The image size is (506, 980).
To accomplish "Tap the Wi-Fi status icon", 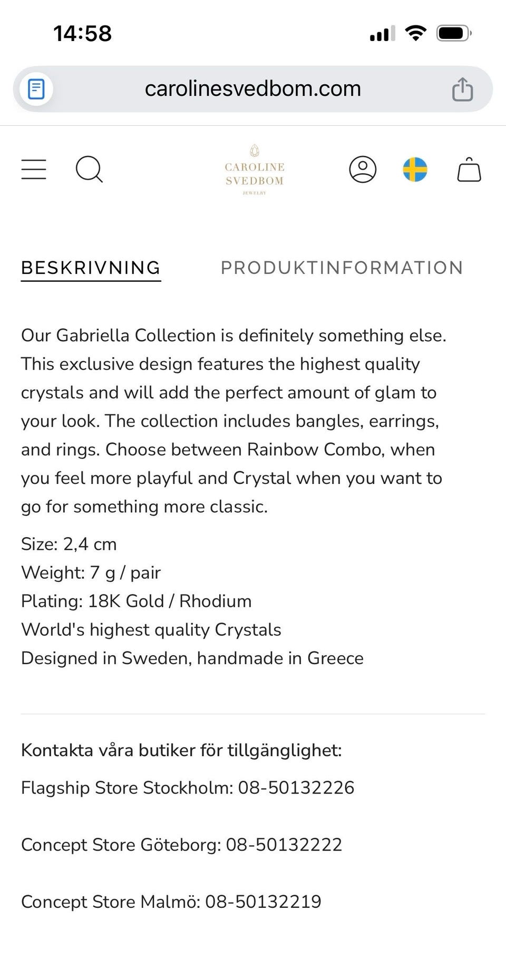I will point(415,34).
